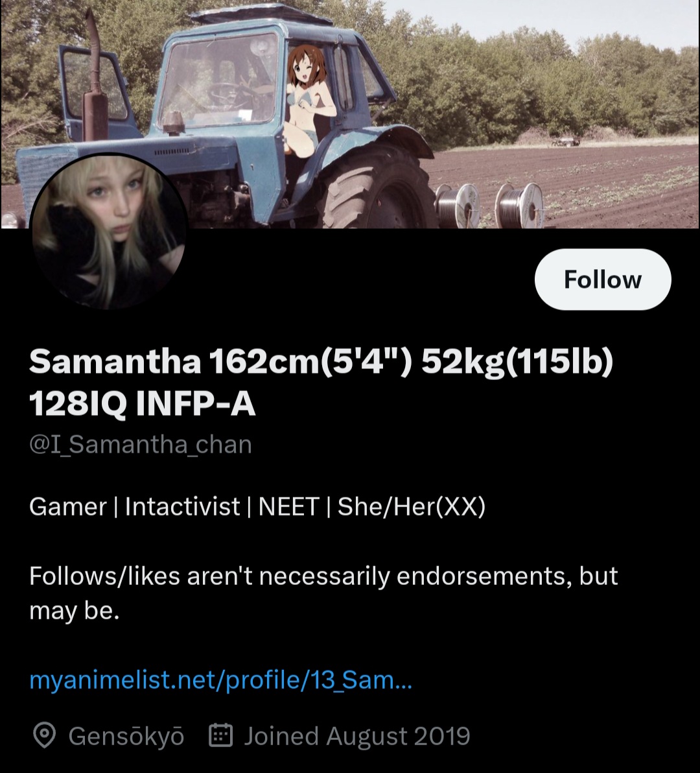This screenshot has width=700, height=773.
Task: Click the Samantha 162cm display name line
Action: pyautogui.click(x=321, y=362)
